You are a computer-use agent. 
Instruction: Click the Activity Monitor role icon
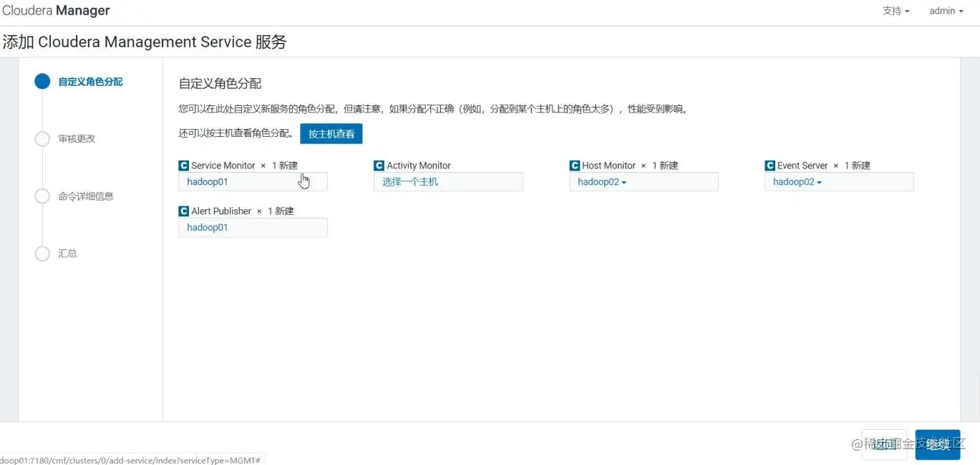379,166
